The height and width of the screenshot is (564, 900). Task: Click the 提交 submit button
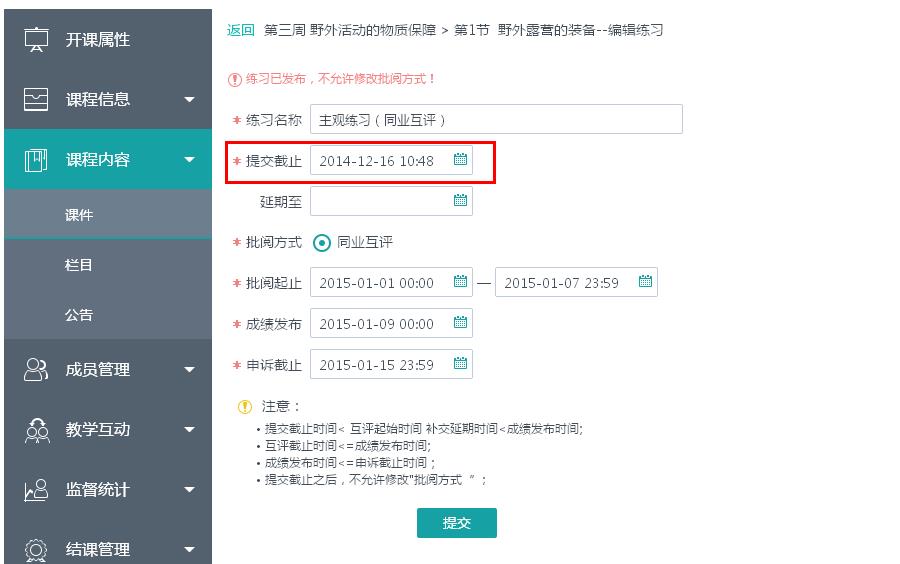[456, 523]
